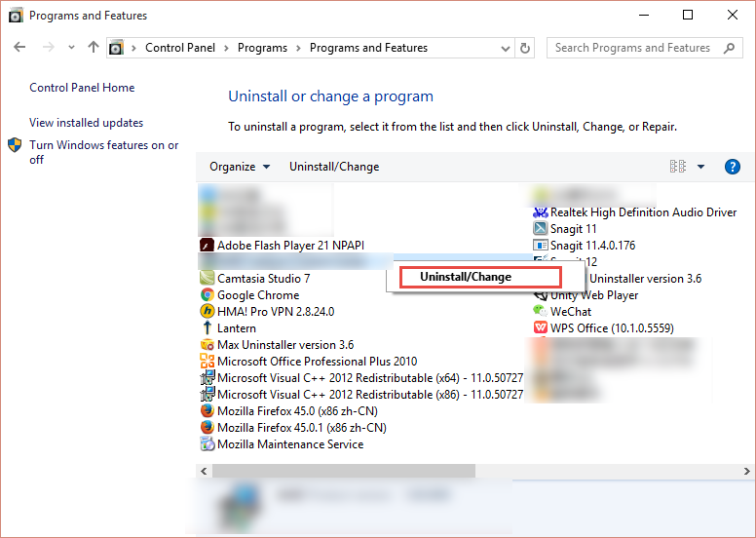Screen dimensions: 756x538
Task: Select the Mozilla Firefox 45.0 icon
Action: point(208,410)
